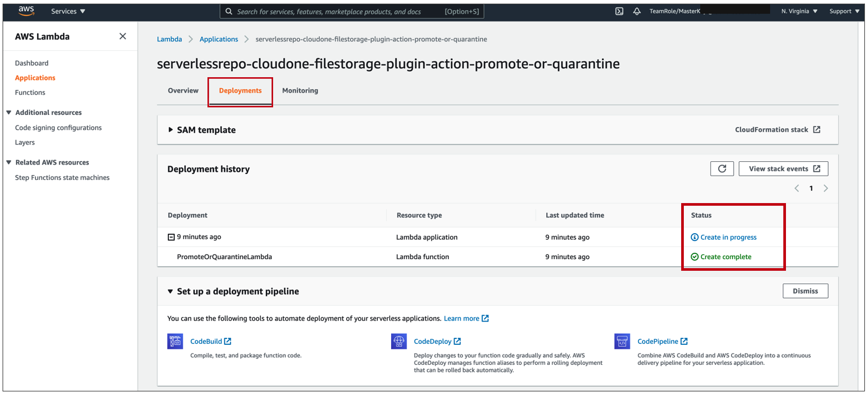Click the Status column header
Image resolution: width=868 pixels, height=394 pixels.
(x=701, y=215)
